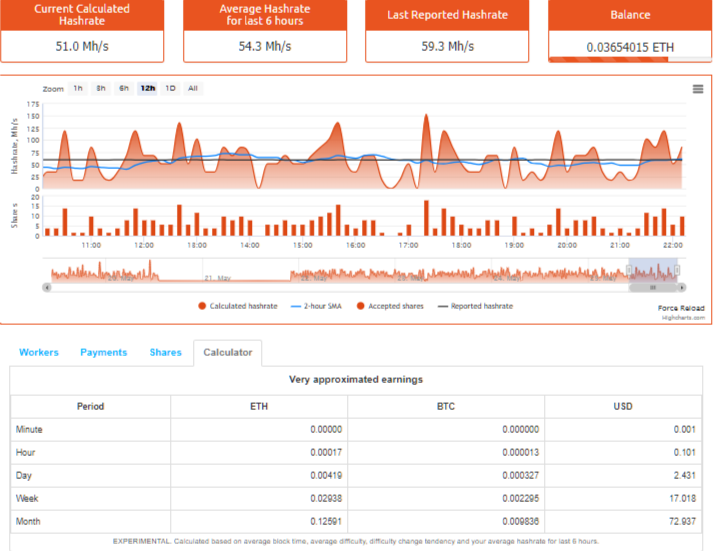Screen dimensions: 713x551
Task: Toggle the Calculated hashrate legend marker
Action: click(202, 306)
